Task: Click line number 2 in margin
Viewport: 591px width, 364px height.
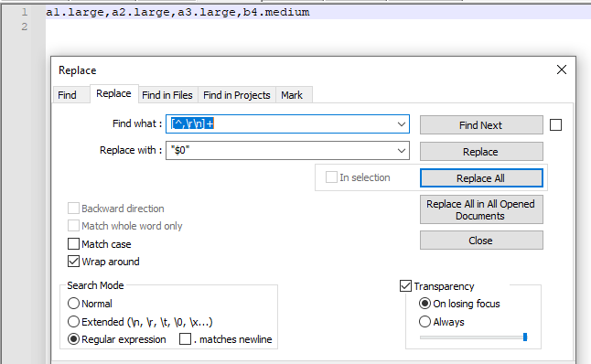Action: pyautogui.click(x=25, y=27)
